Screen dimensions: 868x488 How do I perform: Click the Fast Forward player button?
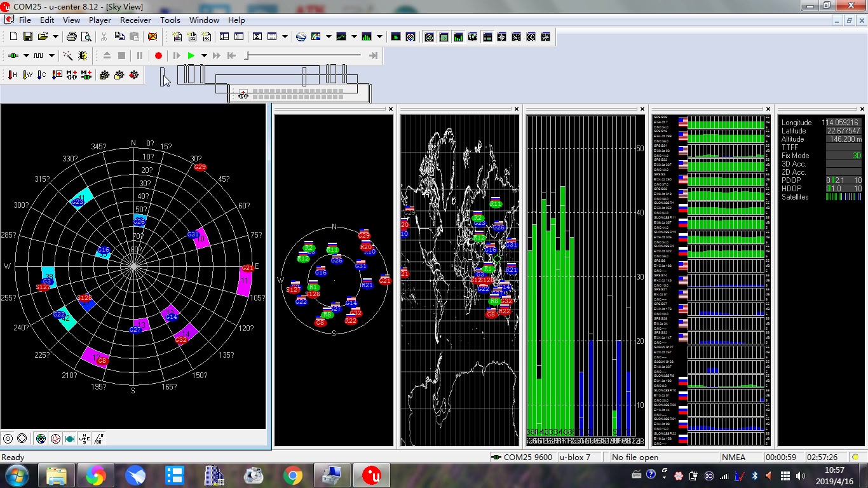217,56
